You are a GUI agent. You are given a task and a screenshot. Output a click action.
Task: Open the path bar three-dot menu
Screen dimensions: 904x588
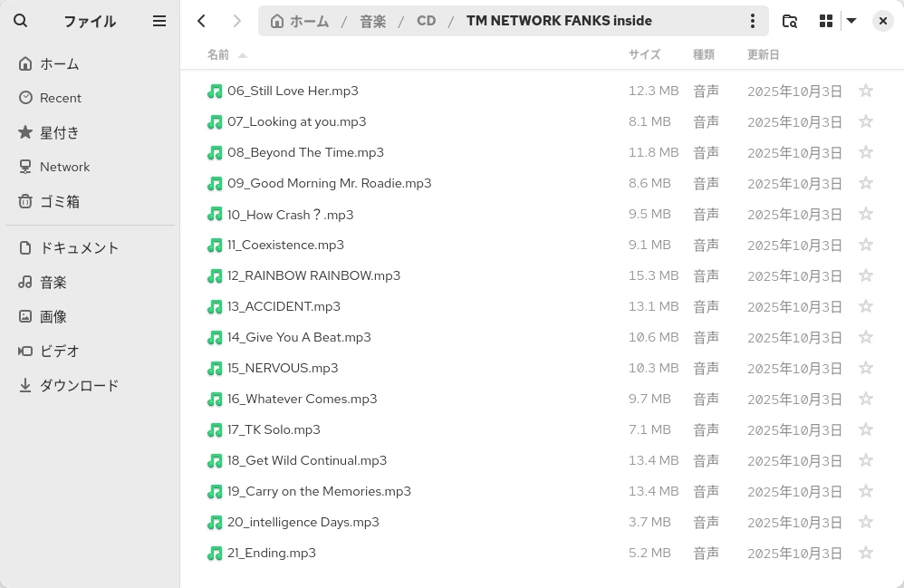[752, 21]
